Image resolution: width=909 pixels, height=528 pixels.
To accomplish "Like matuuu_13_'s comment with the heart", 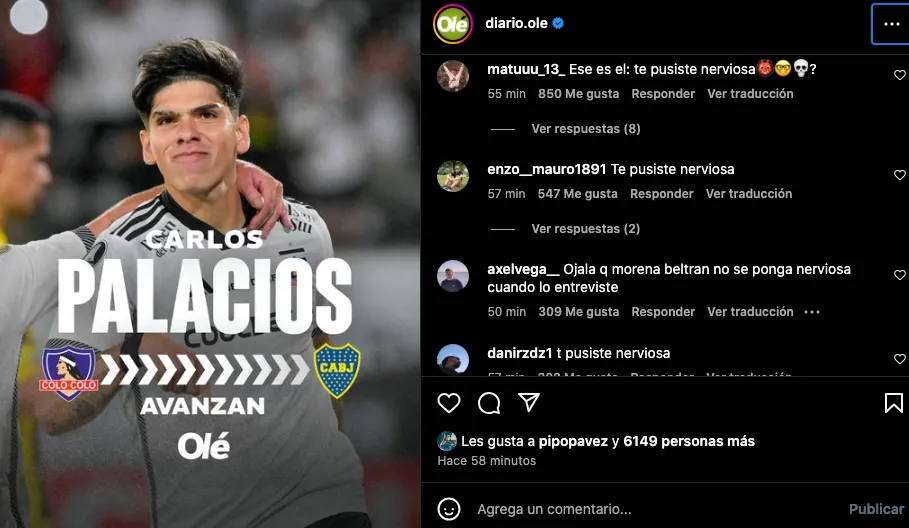I will click(x=899, y=75).
